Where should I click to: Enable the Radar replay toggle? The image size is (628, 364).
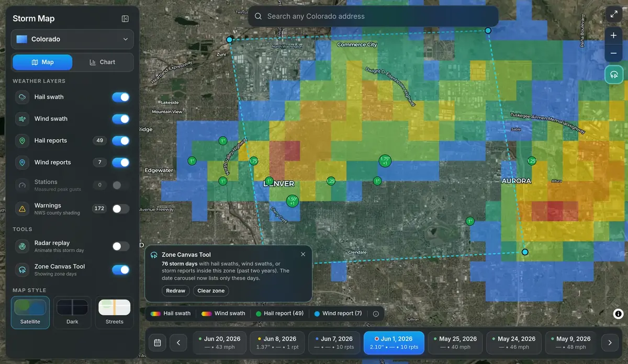click(x=120, y=246)
